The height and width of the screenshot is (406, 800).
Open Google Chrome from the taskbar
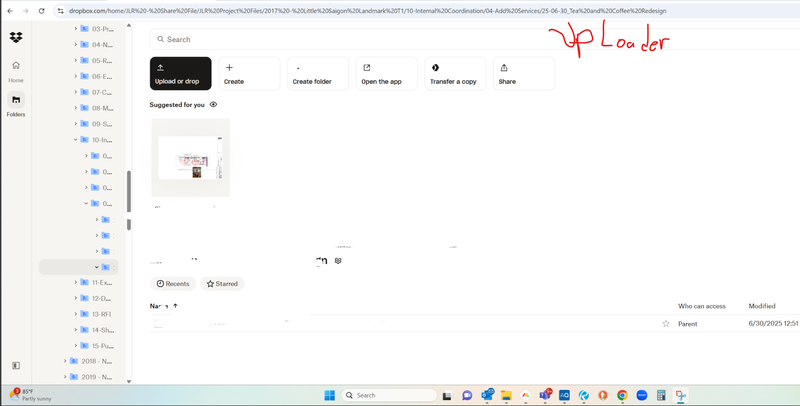[x=622, y=395]
